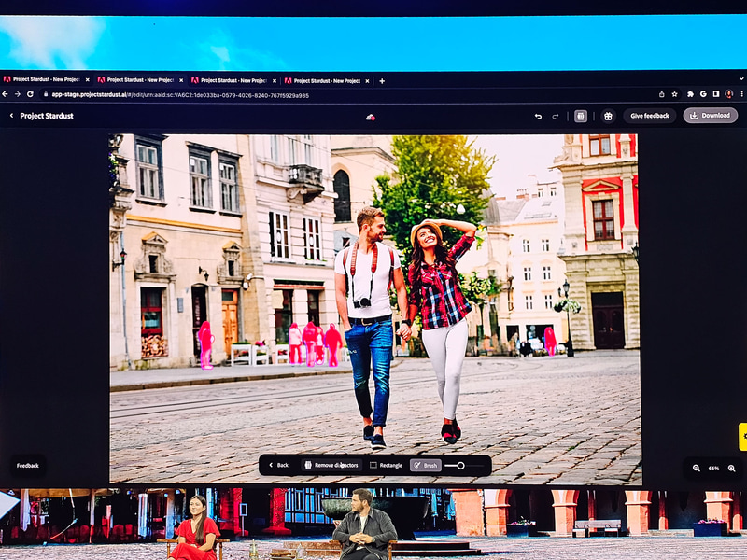Switch to the second Project Stardust browser tab
The width and height of the screenshot is (747, 560).
140,80
